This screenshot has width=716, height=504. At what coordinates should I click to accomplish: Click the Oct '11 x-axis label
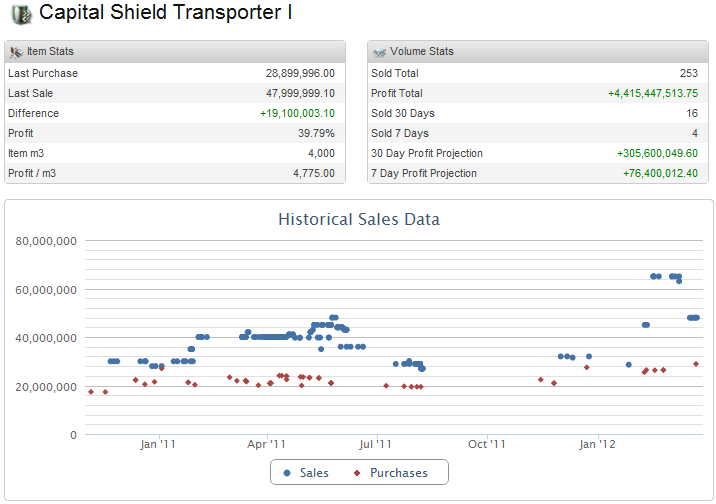click(485, 444)
